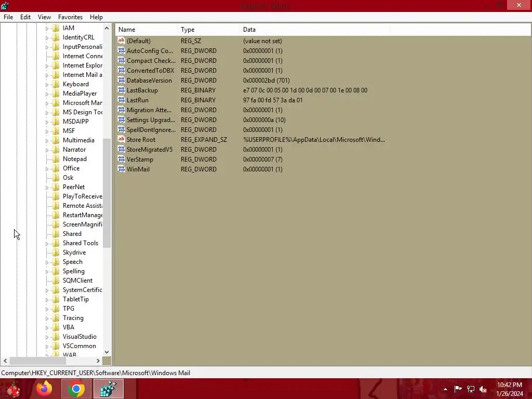Select the Osk key
532x399 pixels.
coord(68,178)
